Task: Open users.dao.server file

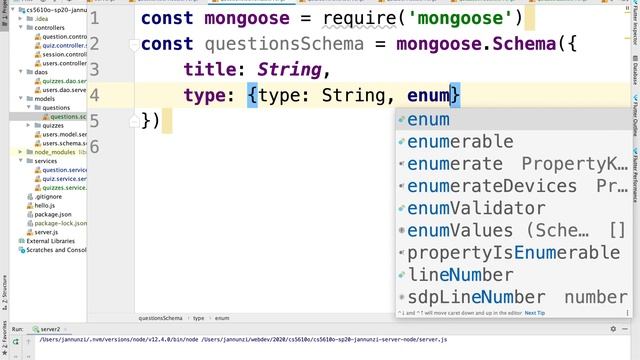Action: (x=61, y=90)
